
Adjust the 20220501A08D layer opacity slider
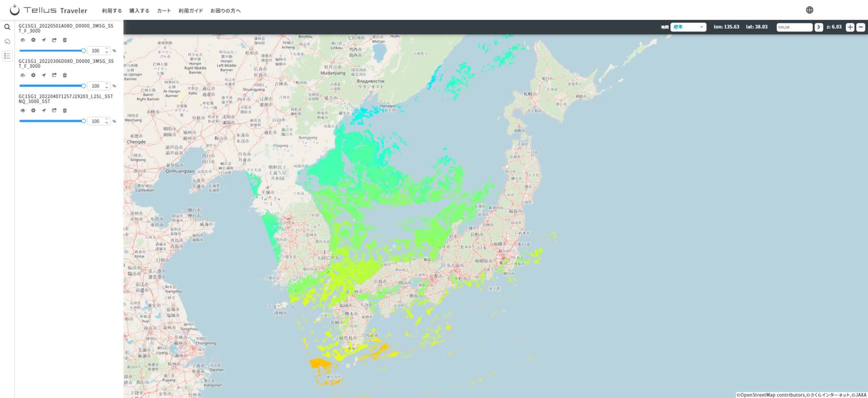coord(52,51)
